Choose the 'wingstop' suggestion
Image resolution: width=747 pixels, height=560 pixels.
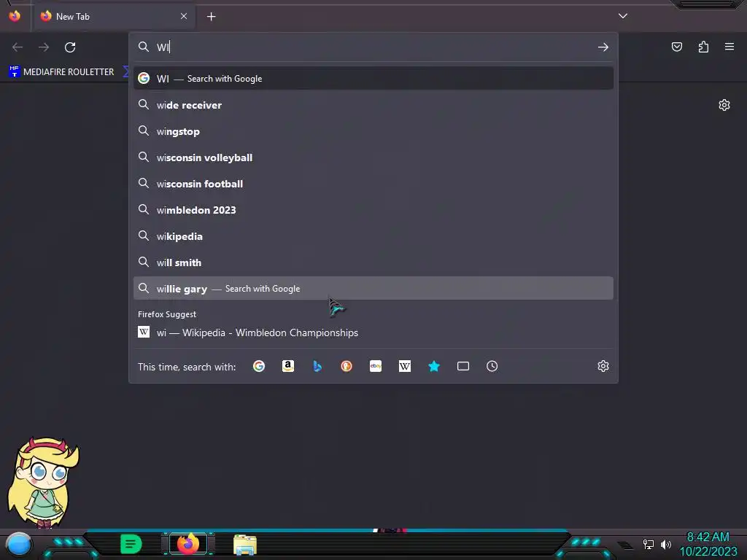coord(373,131)
